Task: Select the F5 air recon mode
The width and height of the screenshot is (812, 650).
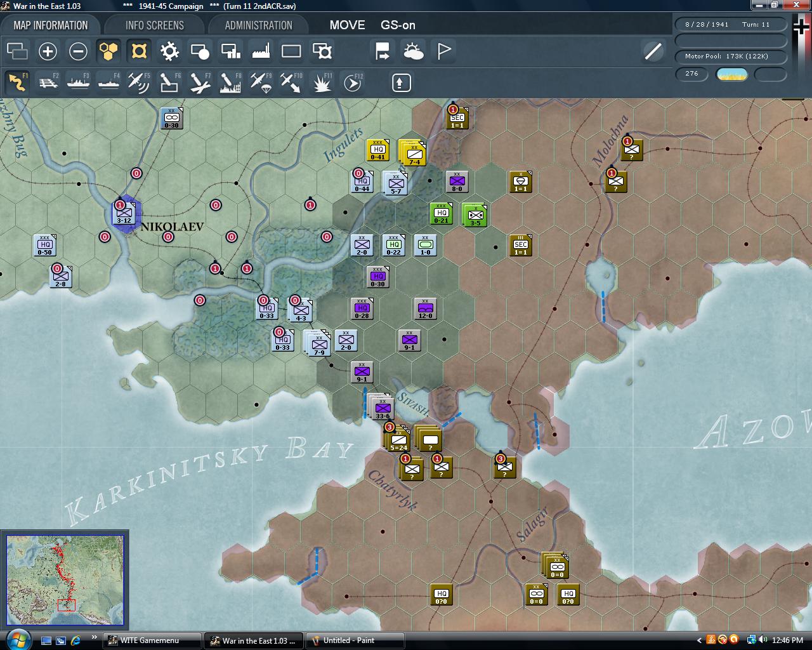Action: click(139, 83)
